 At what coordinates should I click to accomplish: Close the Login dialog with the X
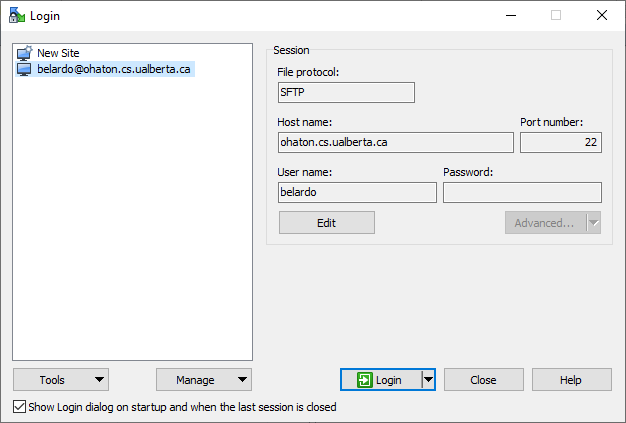[602, 16]
